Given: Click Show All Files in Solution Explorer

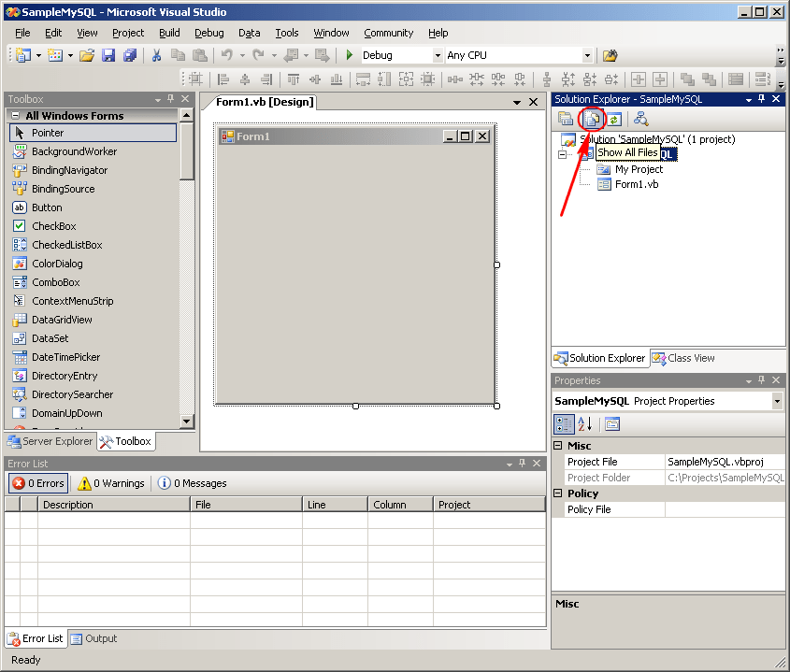Looking at the screenshot, I should 591,119.
